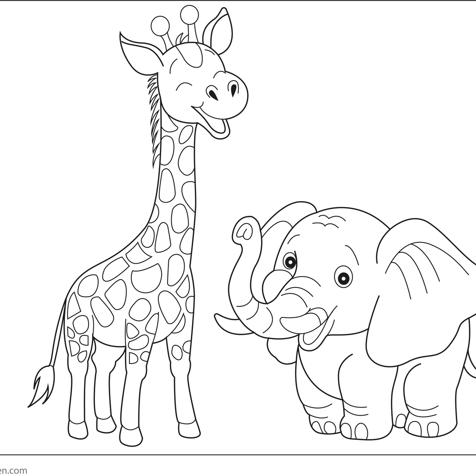Viewport: 476px width, 476px height.
Task: Click the giraffe's neck mane
Action: (x=155, y=119)
